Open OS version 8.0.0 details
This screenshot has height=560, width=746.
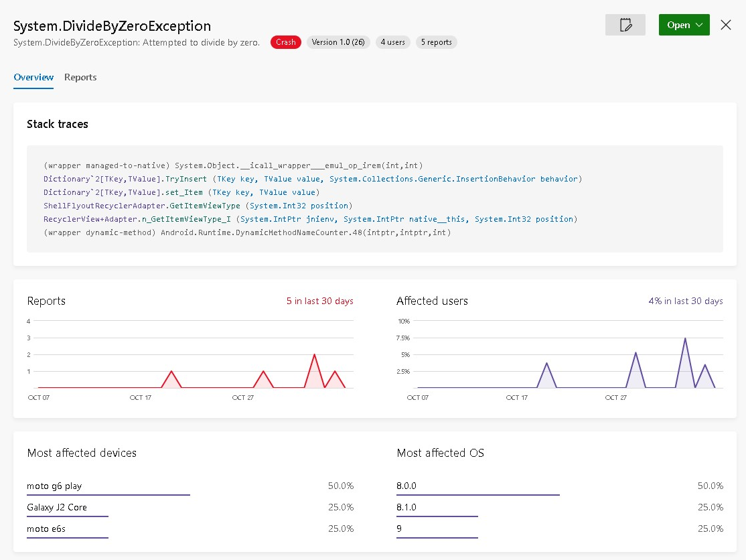point(406,486)
